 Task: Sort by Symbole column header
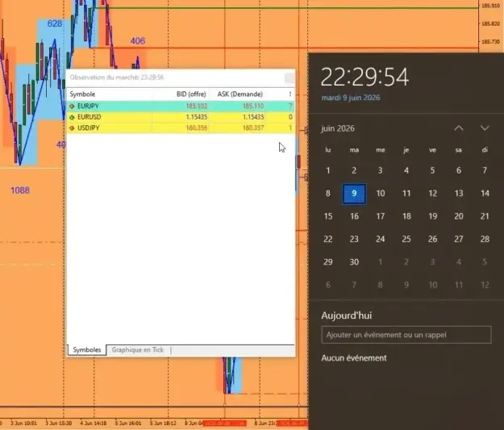point(82,94)
